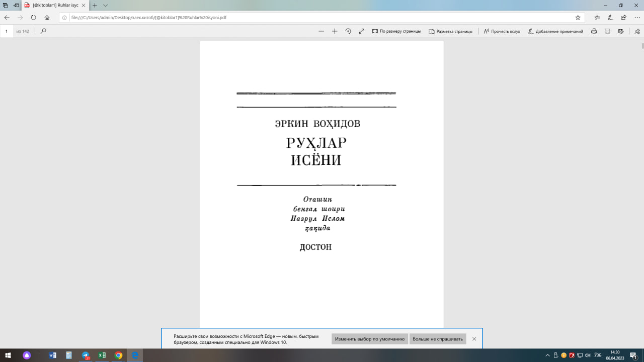Expand the tab preview chevron
The height and width of the screenshot is (362, 644).
pos(106,6)
